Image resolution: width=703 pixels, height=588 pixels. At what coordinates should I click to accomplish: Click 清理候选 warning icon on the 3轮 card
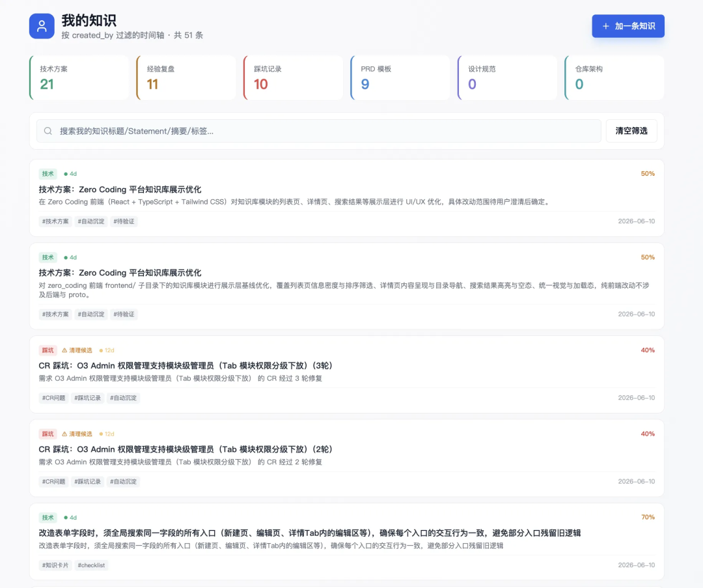(x=64, y=350)
